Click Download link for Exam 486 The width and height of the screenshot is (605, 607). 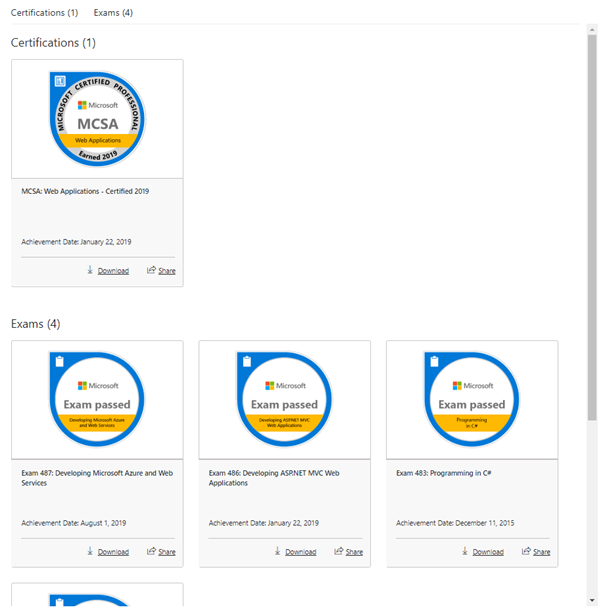point(300,552)
